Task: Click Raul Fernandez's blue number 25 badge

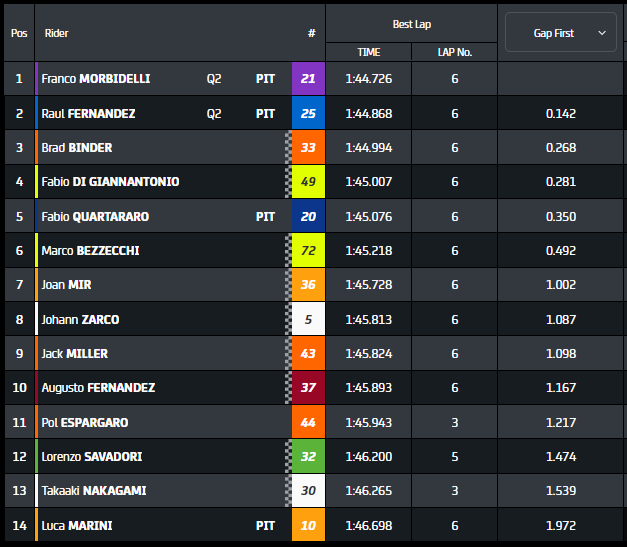Action: click(x=308, y=114)
